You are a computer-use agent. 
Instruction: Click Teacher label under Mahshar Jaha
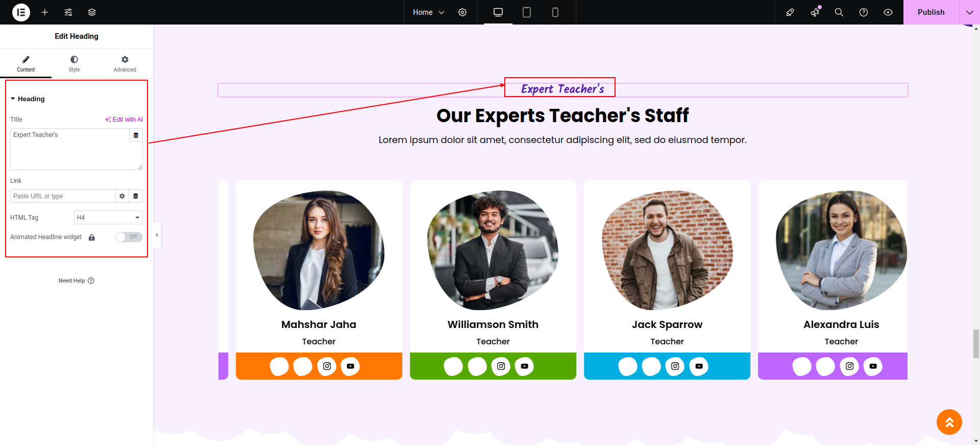[319, 341]
